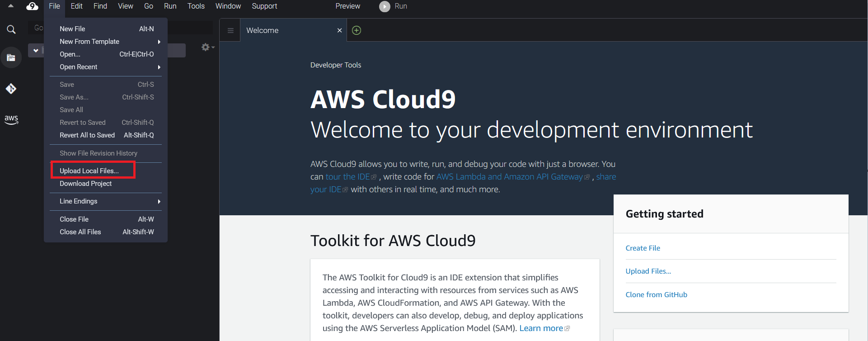This screenshot has width=868, height=341.
Task: Click the Clone from GitHub link
Action: 656,294
